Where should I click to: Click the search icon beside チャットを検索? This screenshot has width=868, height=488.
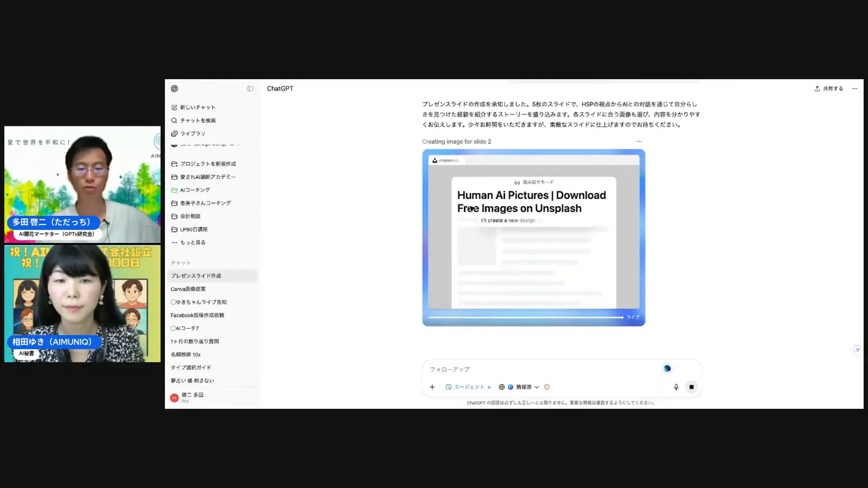click(174, 120)
